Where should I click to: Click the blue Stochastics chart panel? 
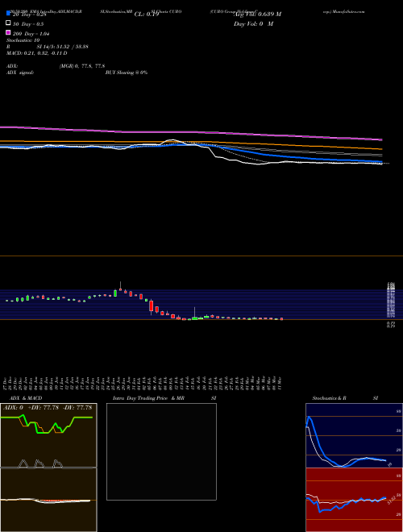[354, 435]
